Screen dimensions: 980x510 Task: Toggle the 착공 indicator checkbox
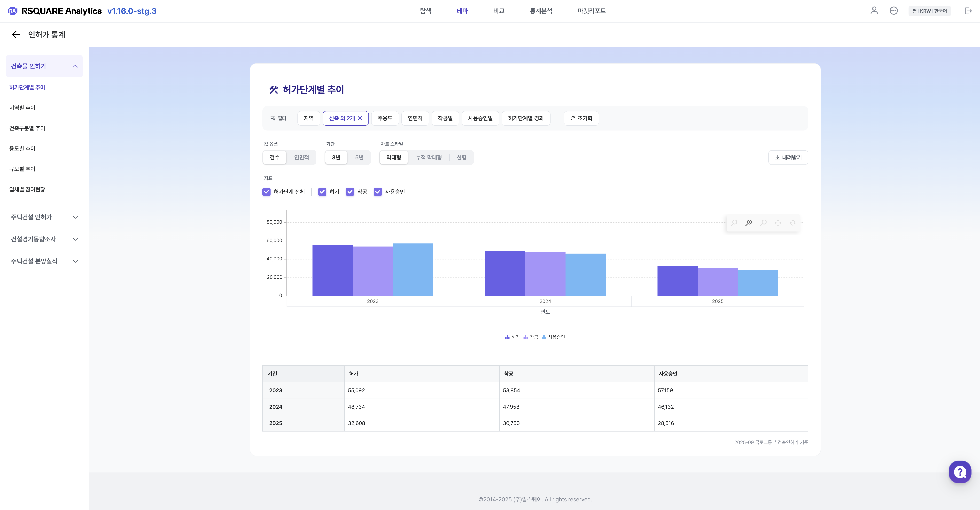coord(350,192)
